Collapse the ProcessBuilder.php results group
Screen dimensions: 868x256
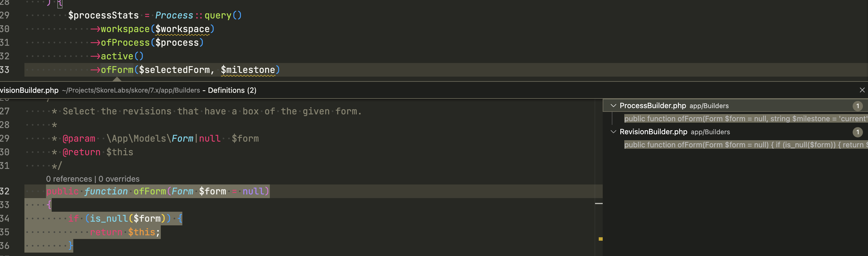pos(614,105)
